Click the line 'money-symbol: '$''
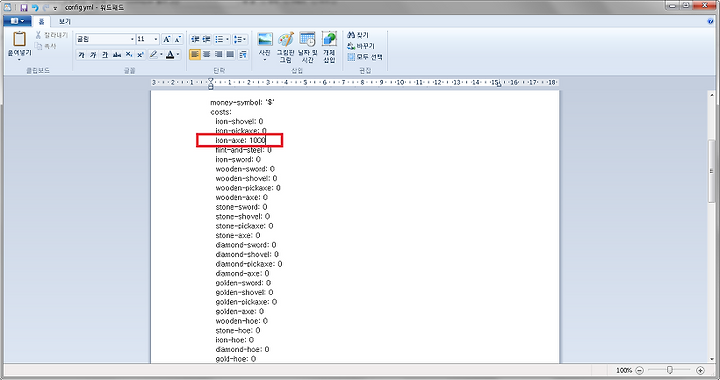The width and height of the screenshot is (720, 380). tap(242, 102)
